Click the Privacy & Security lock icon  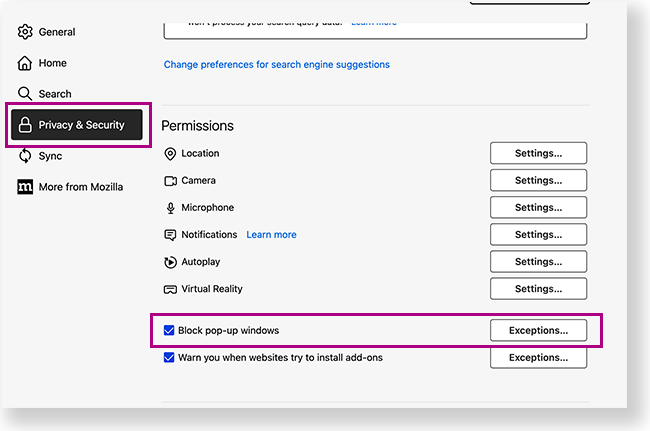click(x=25, y=125)
